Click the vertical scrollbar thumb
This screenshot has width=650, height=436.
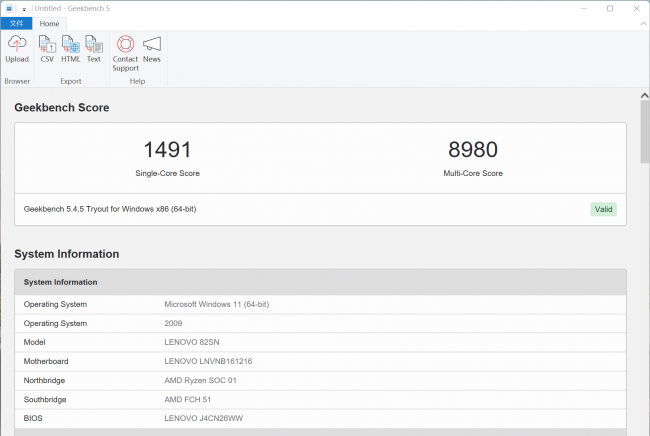pos(645,132)
